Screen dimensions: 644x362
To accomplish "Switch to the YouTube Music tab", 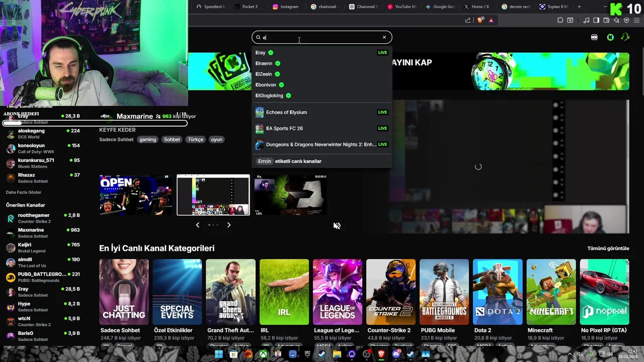I will (x=403, y=7).
